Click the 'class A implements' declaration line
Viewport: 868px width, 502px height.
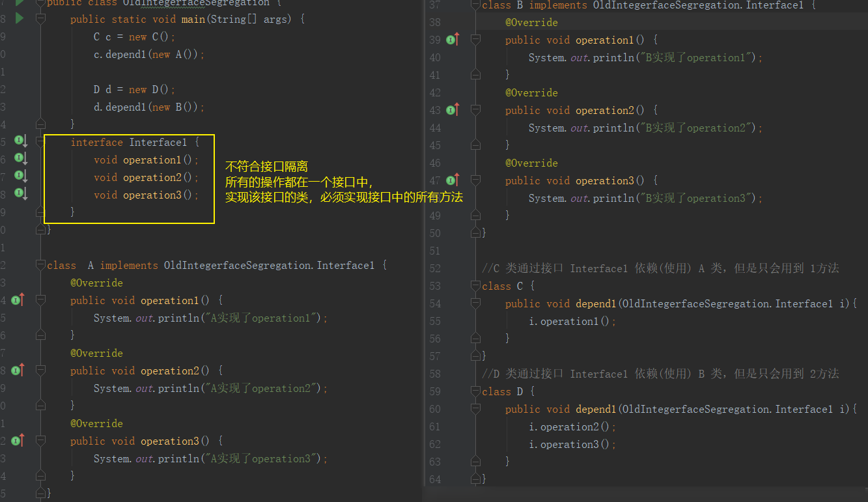coord(217,265)
